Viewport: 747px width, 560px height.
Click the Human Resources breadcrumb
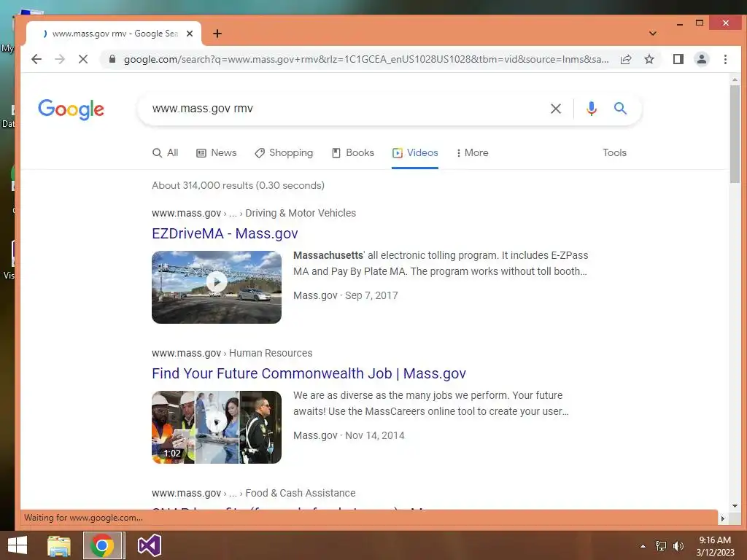271,353
